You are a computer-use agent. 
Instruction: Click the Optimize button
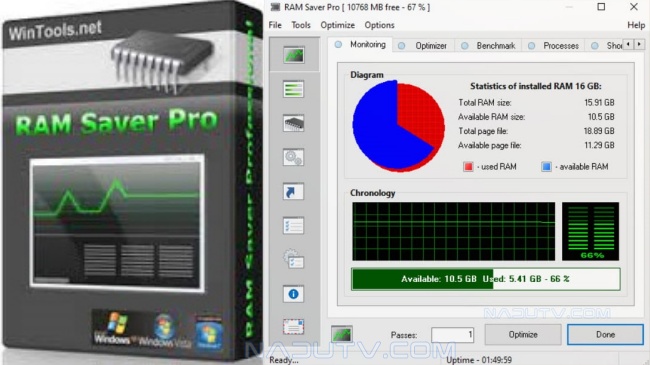pos(523,334)
